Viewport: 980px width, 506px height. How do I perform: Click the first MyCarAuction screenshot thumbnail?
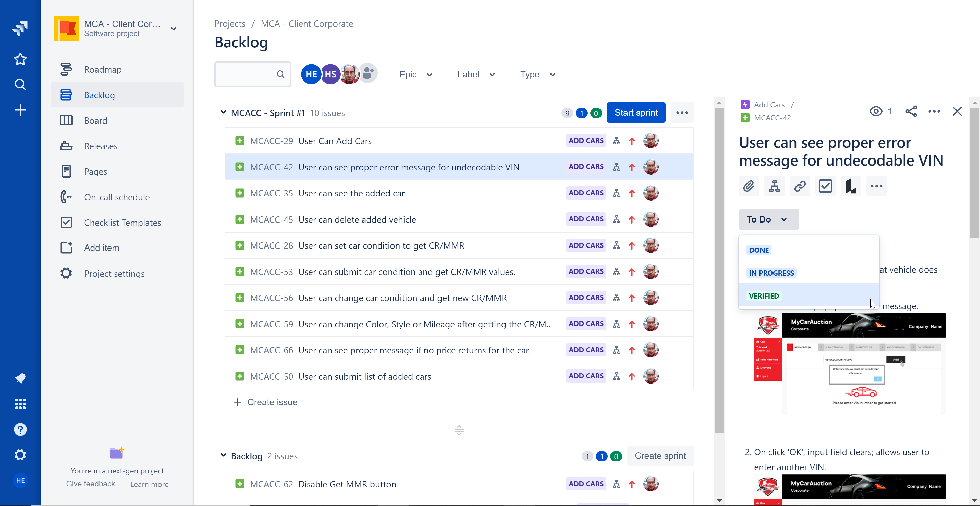850,364
